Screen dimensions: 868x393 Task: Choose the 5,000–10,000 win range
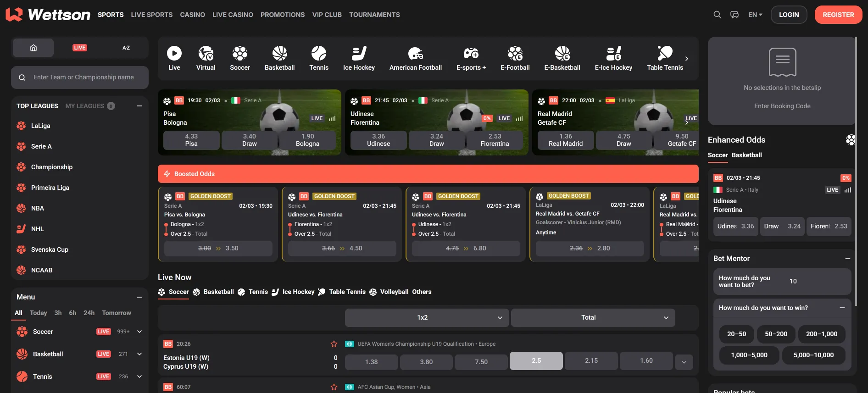pos(813,355)
